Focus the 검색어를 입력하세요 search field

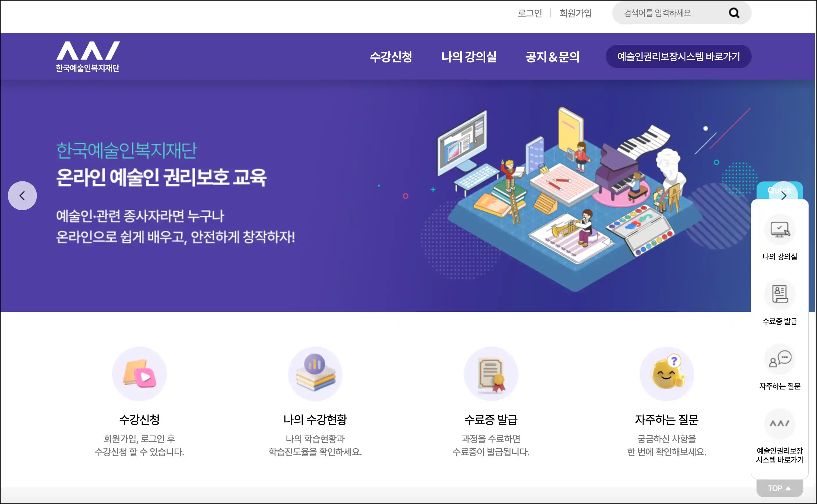pos(671,13)
